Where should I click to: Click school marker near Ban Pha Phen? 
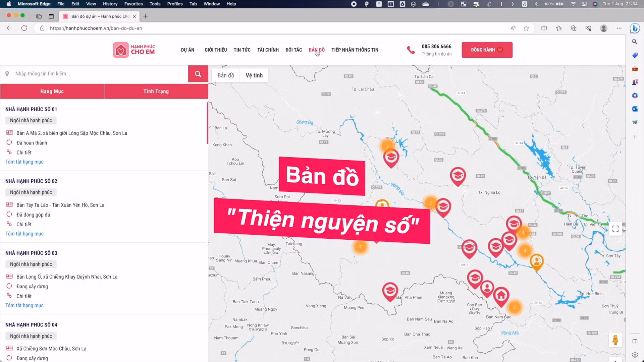tap(390, 291)
